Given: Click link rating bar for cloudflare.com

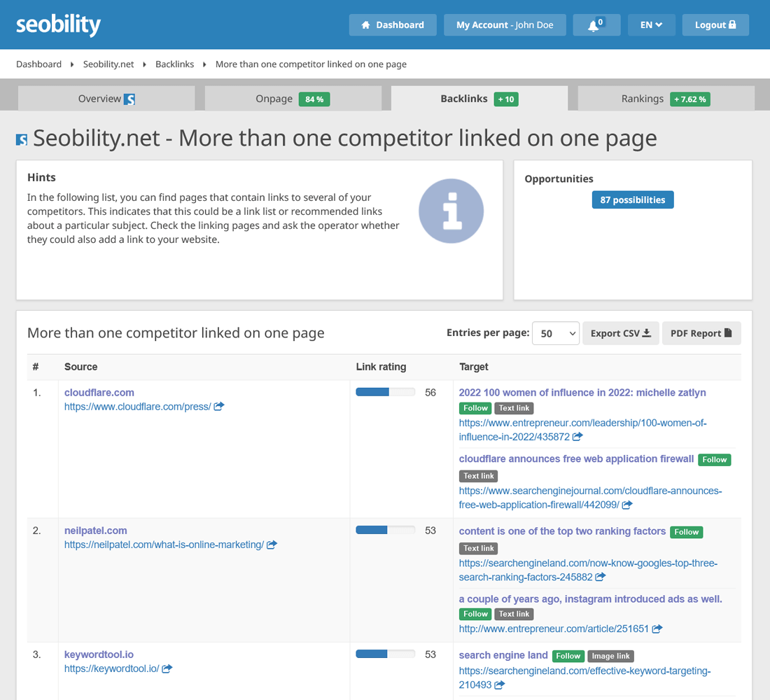Looking at the screenshot, I should (385, 392).
